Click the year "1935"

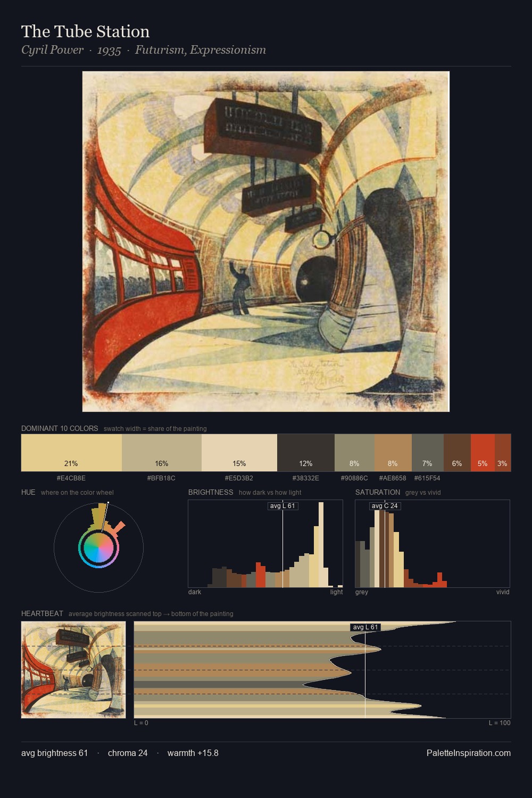pos(109,50)
